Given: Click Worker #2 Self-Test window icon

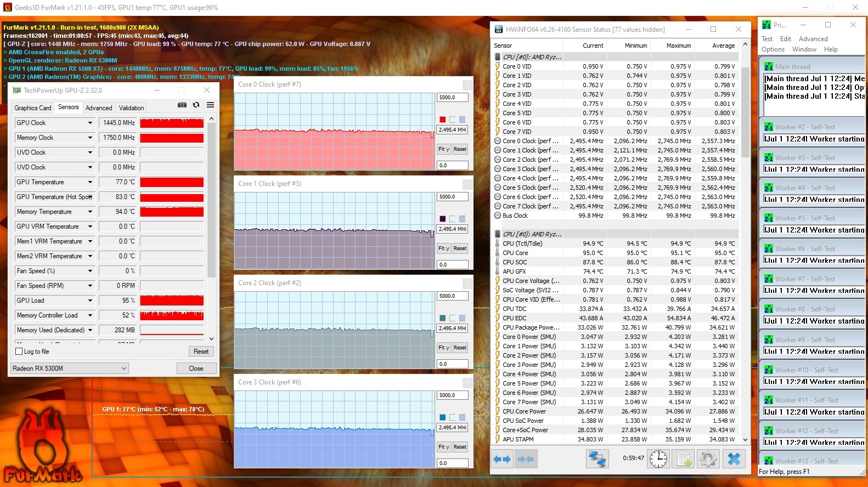Looking at the screenshot, I should [x=769, y=127].
